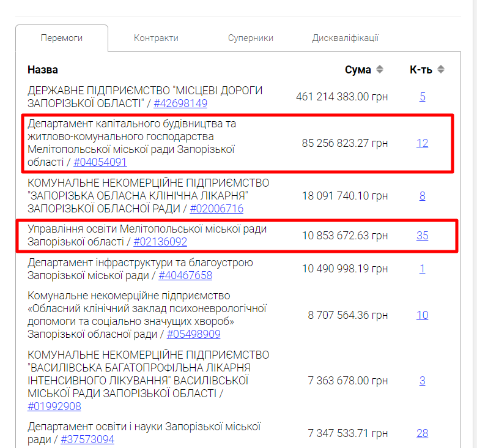Open link #01992908
Viewport: 477px width, 448px height.
pos(54,406)
